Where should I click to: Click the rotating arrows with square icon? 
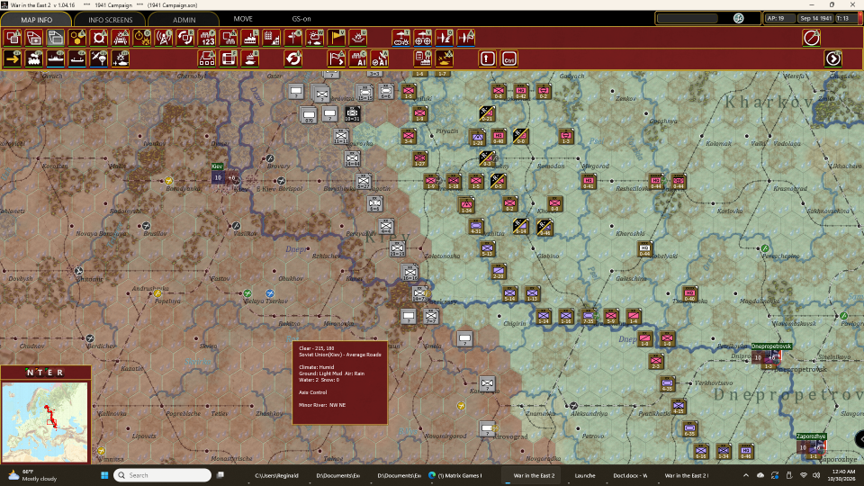coord(186,38)
